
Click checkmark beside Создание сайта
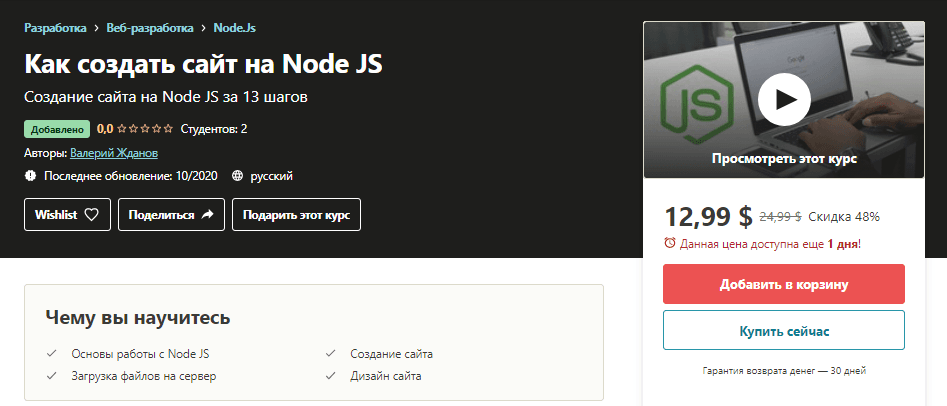(x=330, y=353)
